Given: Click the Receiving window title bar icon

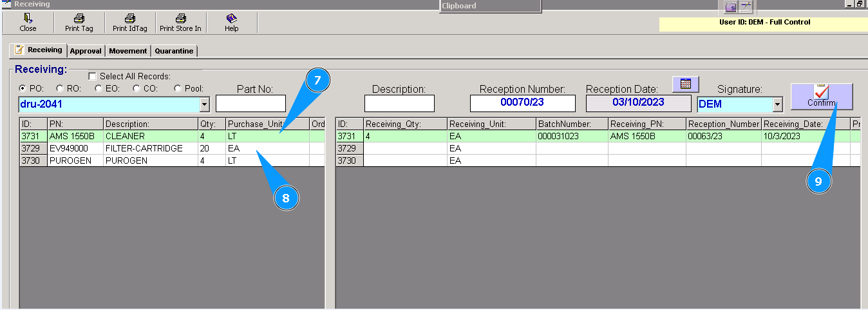Looking at the screenshot, I should click(6, 4).
